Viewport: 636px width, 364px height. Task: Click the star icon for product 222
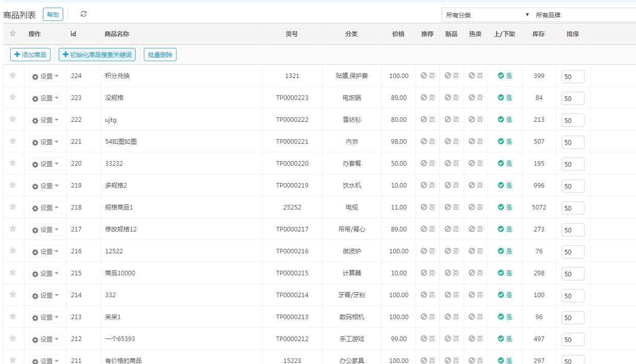(x=13, y=119)
